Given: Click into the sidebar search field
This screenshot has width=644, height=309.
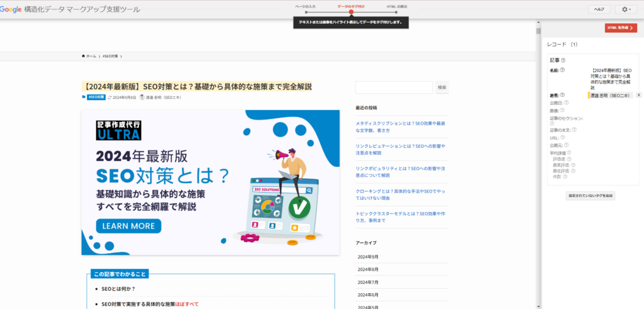Looking at the screenshot, I should pyautogui.click(x=394, y=87).
